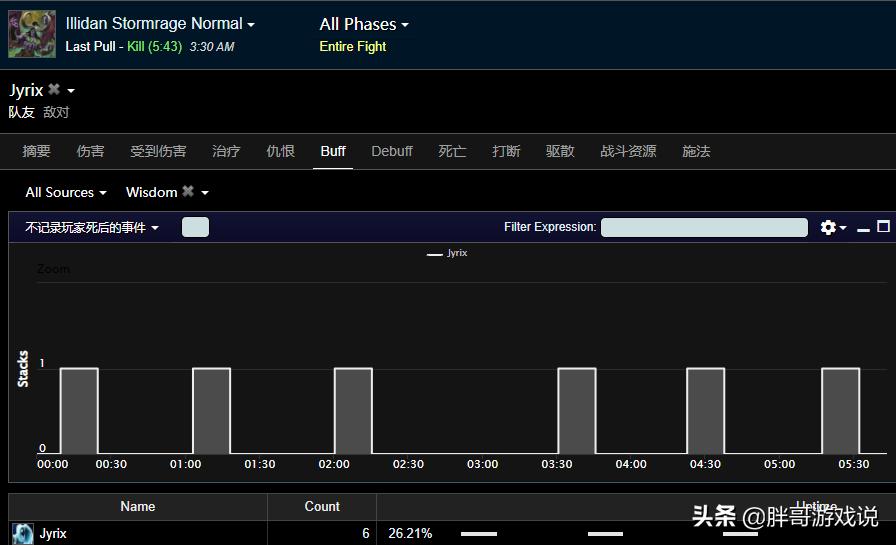Click into the Filter Expression input field
The height and width of the screenshot is (545, 896).
tap(703, 227)
